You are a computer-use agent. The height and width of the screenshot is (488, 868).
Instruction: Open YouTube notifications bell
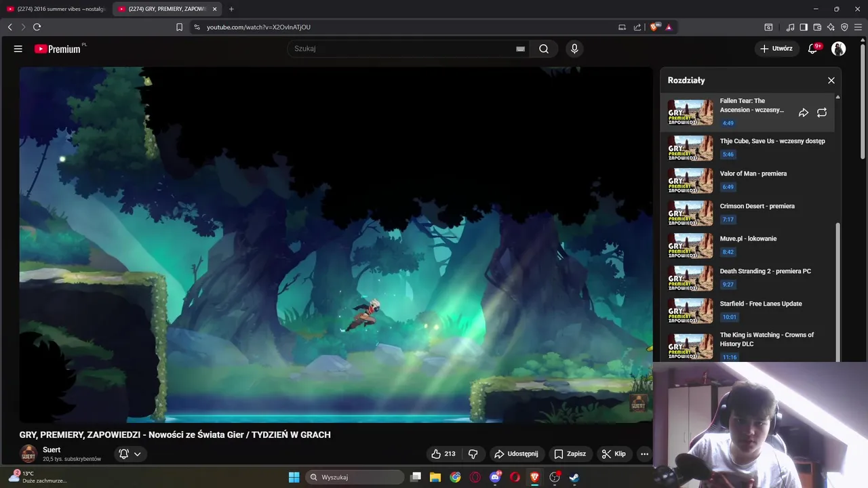tap(813, 49)
